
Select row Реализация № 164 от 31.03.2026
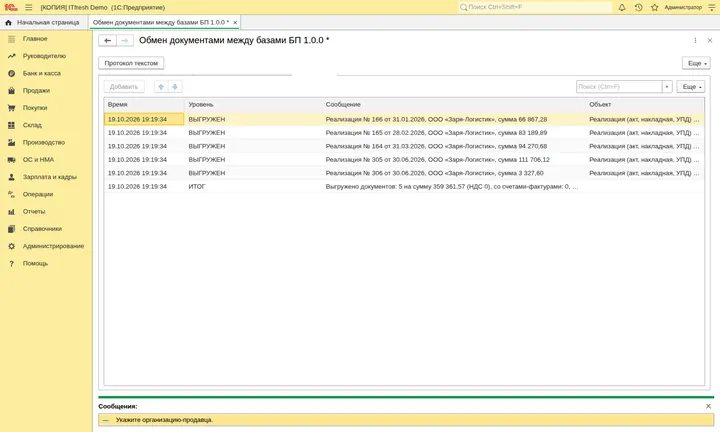pos(404,146)
